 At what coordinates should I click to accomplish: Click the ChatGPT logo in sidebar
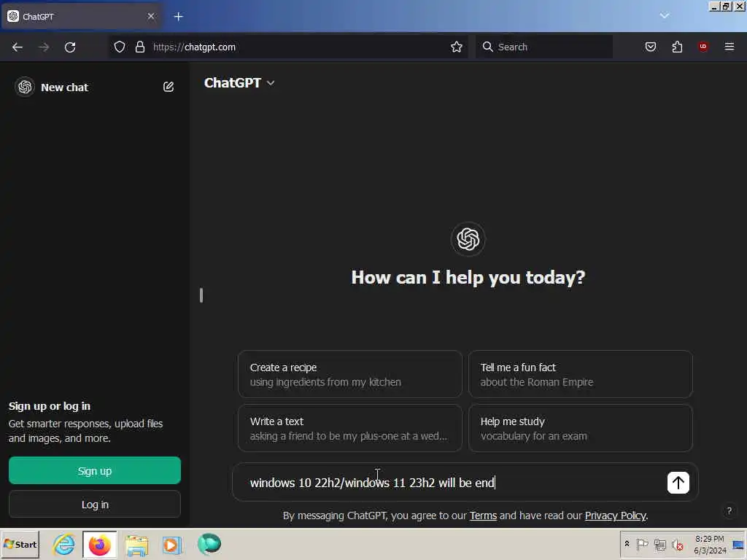tap(25, 87)
